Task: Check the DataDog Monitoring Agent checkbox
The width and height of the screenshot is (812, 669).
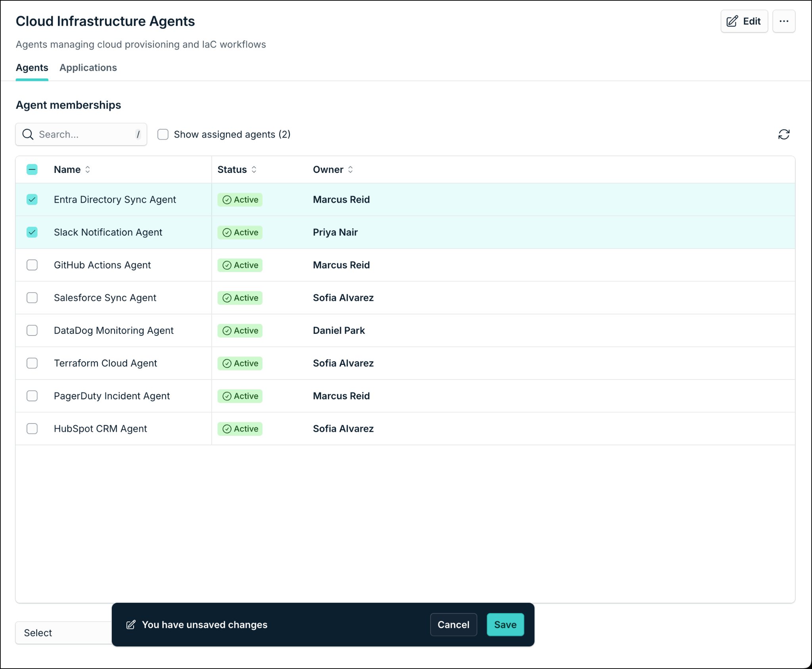Action: [32, 330]
